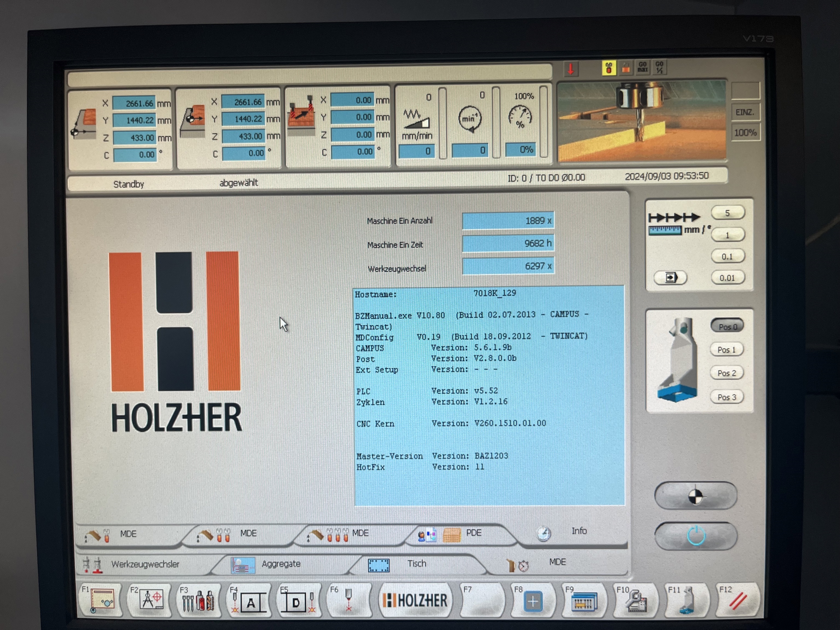This screenshot has height=630, width=840.
Task: Click the yellow highlighted status icon
Action: [x=609, y=68]
